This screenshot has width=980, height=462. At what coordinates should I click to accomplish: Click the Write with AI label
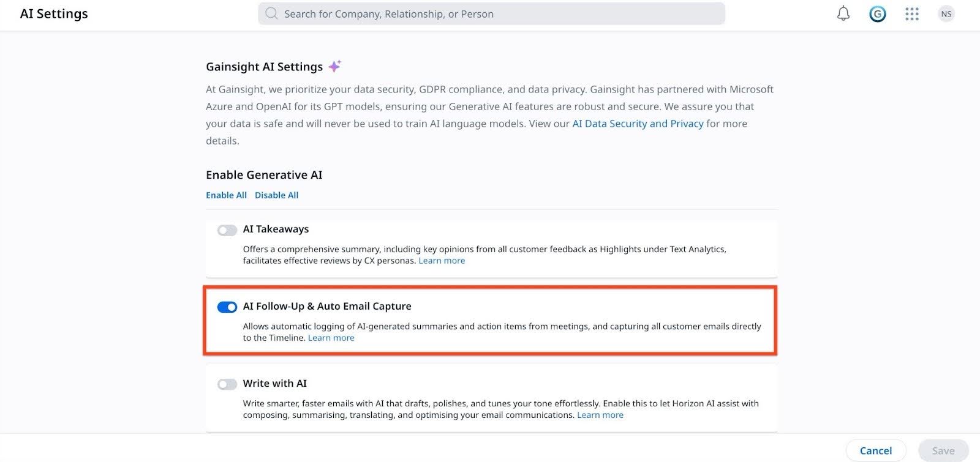[x=275, y=383]
